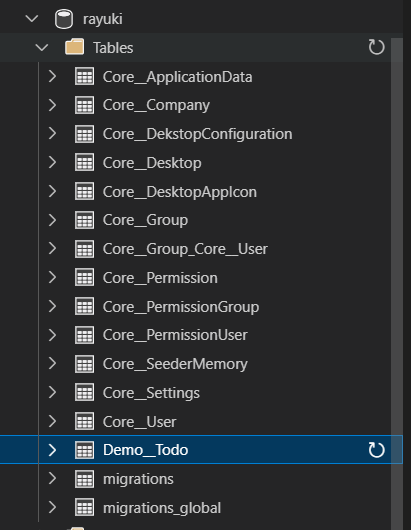The image size is (411, 530).
Task: Click the Tables folder icon
Action: pos(74,47)
